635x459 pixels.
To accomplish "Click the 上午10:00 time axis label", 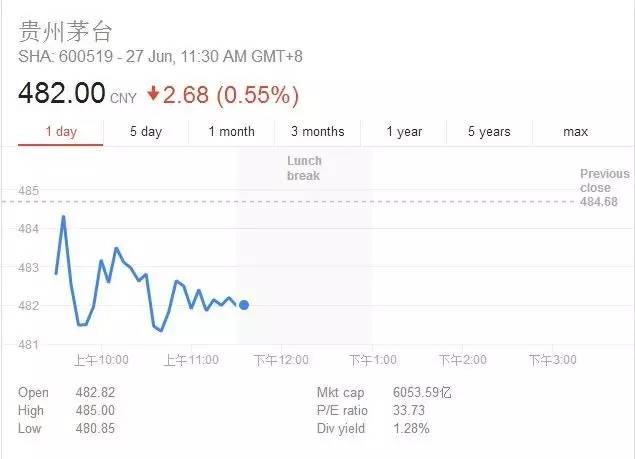I will (99, 360).
